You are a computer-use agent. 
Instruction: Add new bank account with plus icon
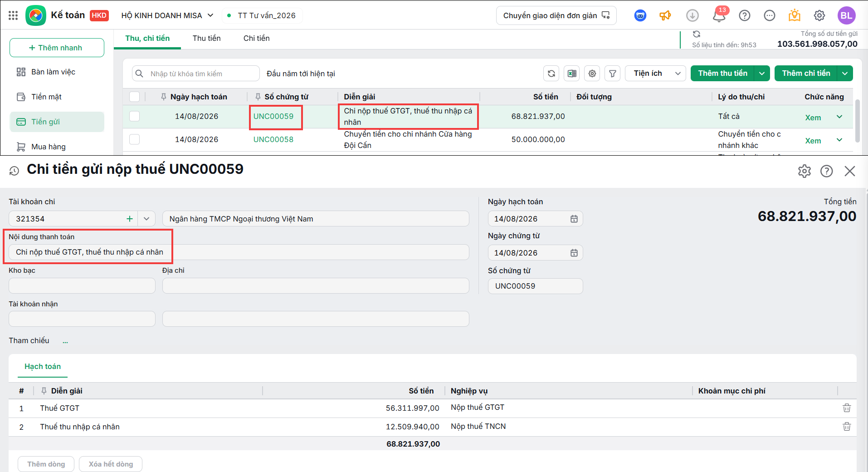pyautogui.click(x=130, y=219)
